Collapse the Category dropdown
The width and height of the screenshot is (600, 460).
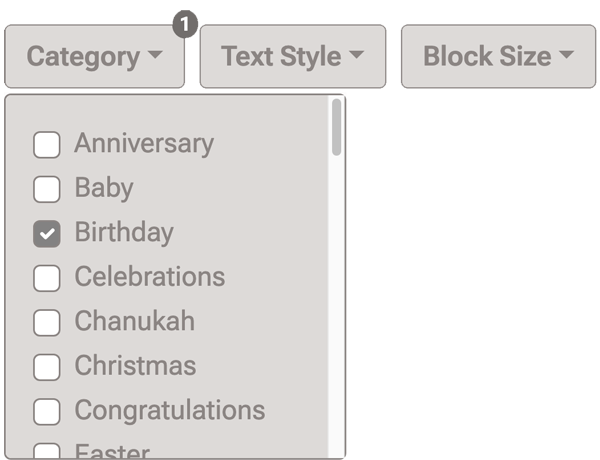coord(94,57)
